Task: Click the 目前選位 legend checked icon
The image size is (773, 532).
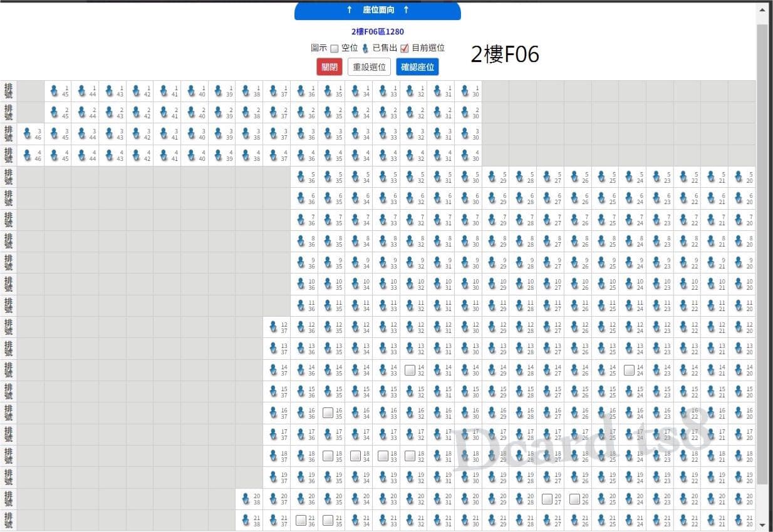Action: (405, 48)
